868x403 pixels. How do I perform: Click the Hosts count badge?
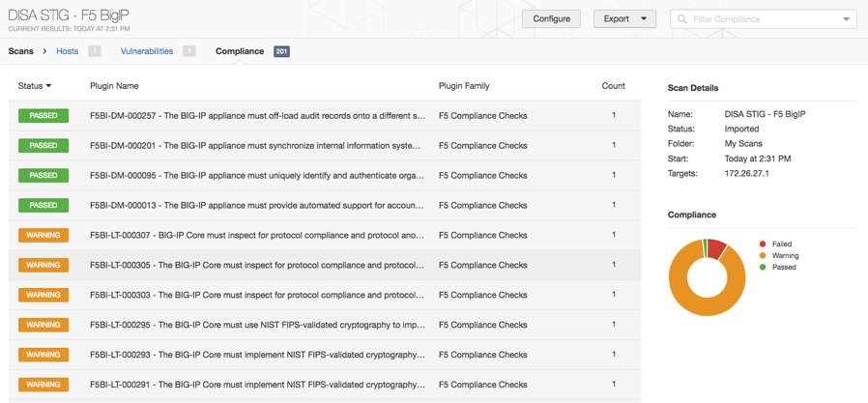click(94, 51)
